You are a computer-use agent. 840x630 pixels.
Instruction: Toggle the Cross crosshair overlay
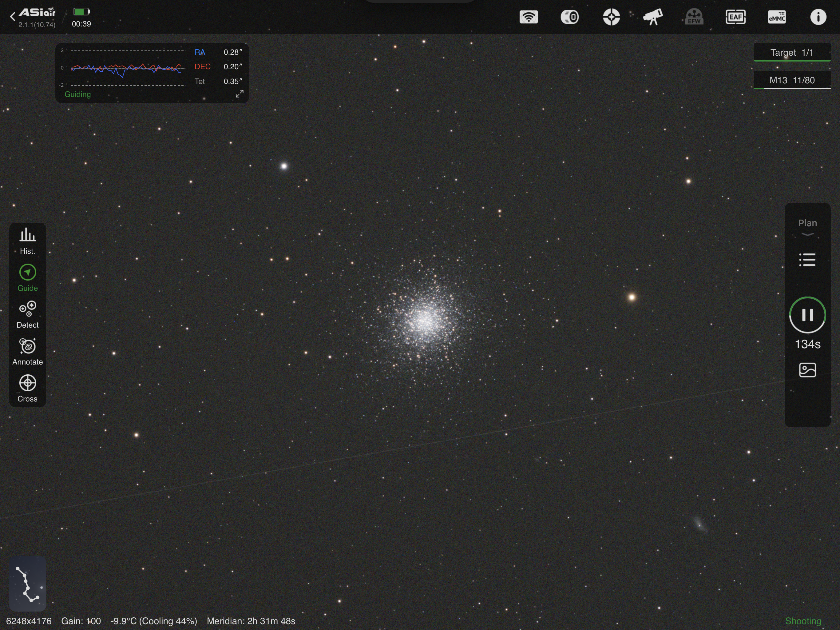27,388
